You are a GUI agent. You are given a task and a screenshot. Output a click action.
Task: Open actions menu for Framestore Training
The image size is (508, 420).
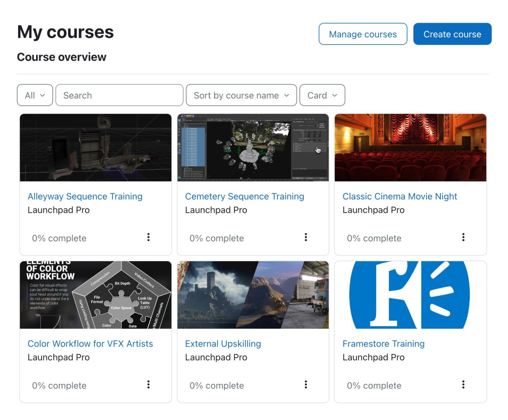click(463, 385)
